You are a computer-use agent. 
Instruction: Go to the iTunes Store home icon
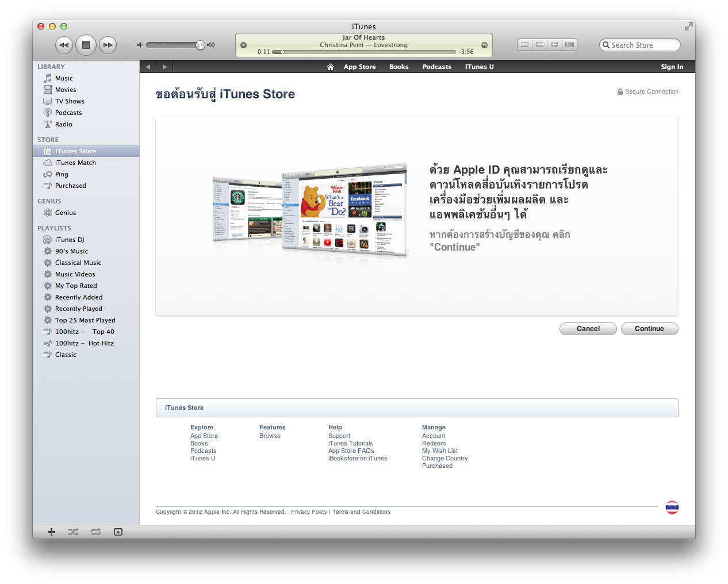click(x=331, y=67)
